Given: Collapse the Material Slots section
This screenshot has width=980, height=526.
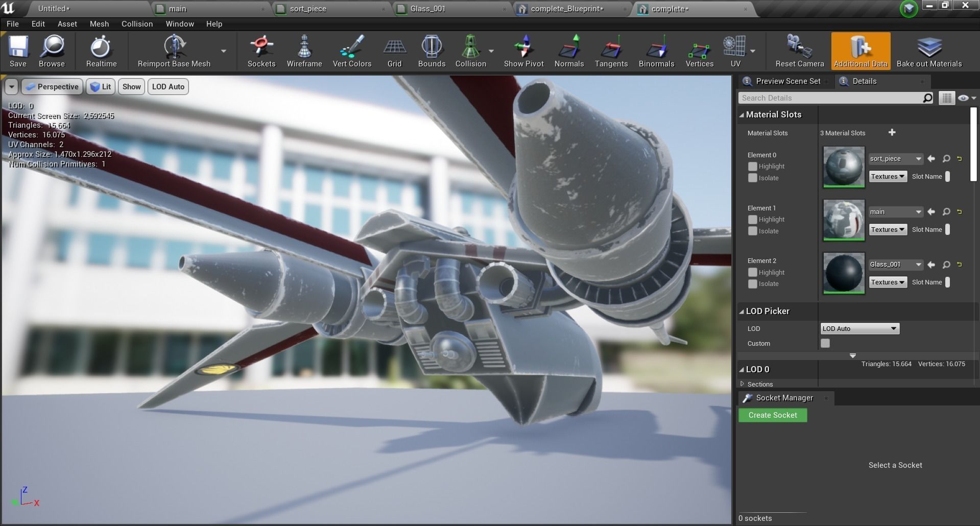Looking at the screenshot, I should [743, 114].
